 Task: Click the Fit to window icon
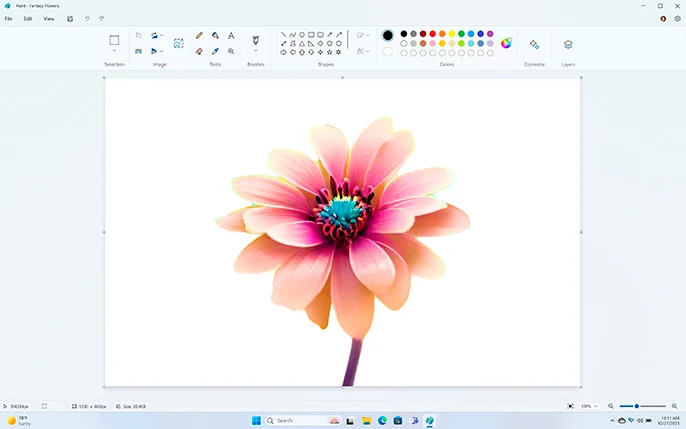click(x=570, y=406)
